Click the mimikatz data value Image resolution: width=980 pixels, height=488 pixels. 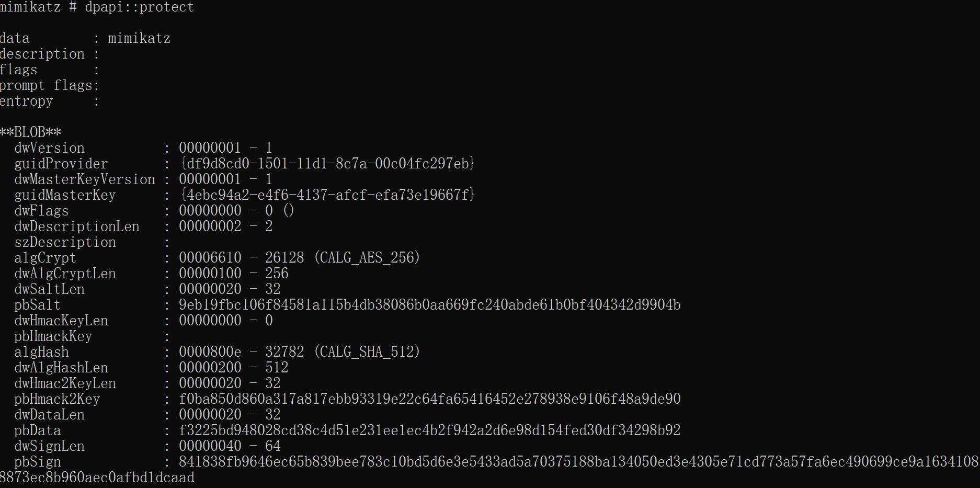(x=139, y=39)
